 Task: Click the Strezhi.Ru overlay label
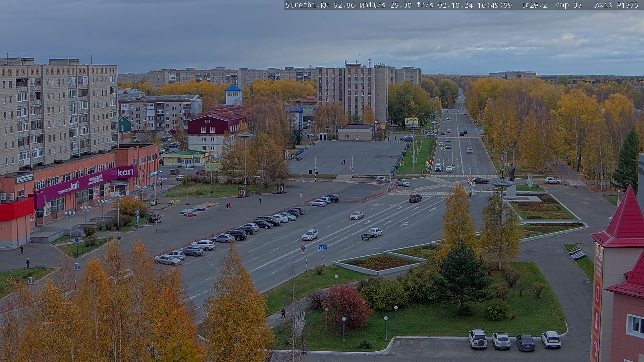(x=307, y=5)
